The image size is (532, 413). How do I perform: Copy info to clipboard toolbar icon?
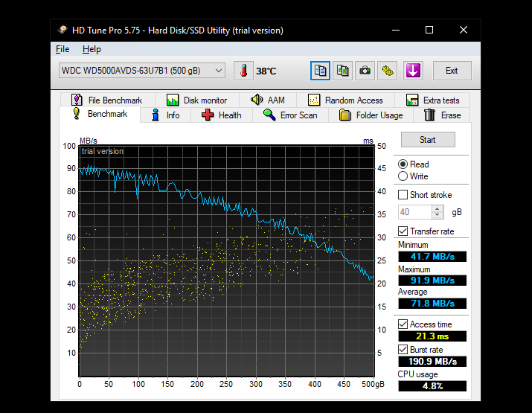[x=320, y=71]
